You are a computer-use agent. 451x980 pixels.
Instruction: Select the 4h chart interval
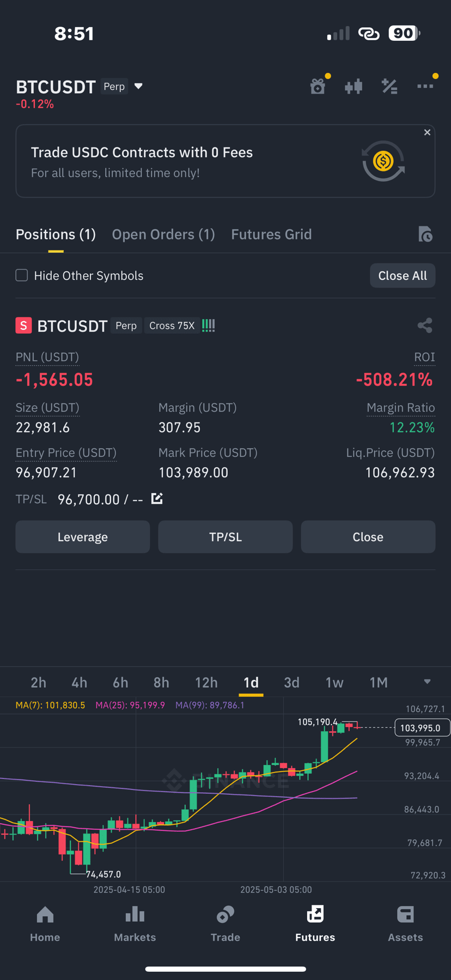(80, 682)
